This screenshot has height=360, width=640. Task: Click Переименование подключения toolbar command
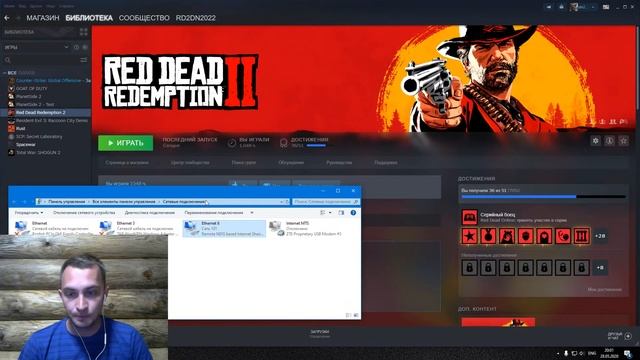[x=213, y=213]
